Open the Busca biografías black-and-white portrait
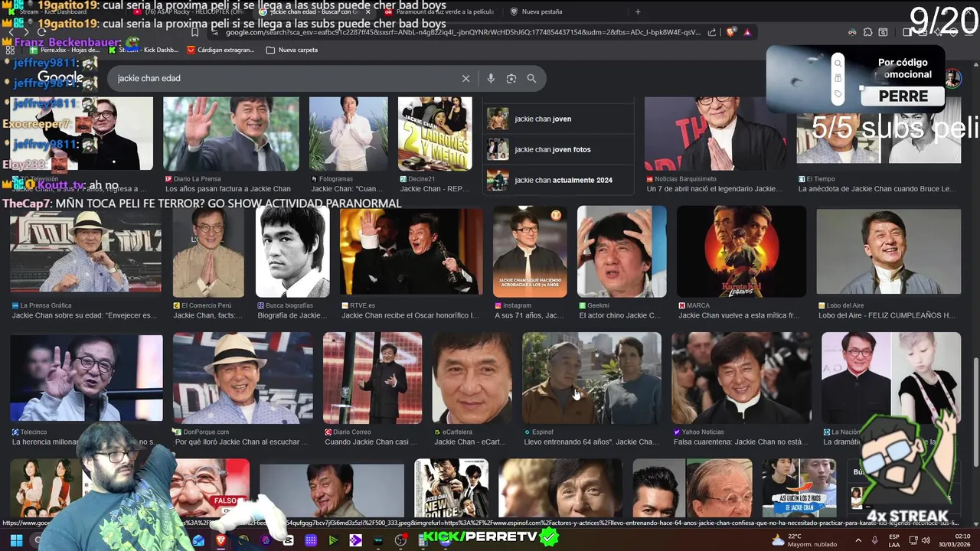Image resolution: width=980 pixels, height=551 pixels. click(292, 252)
